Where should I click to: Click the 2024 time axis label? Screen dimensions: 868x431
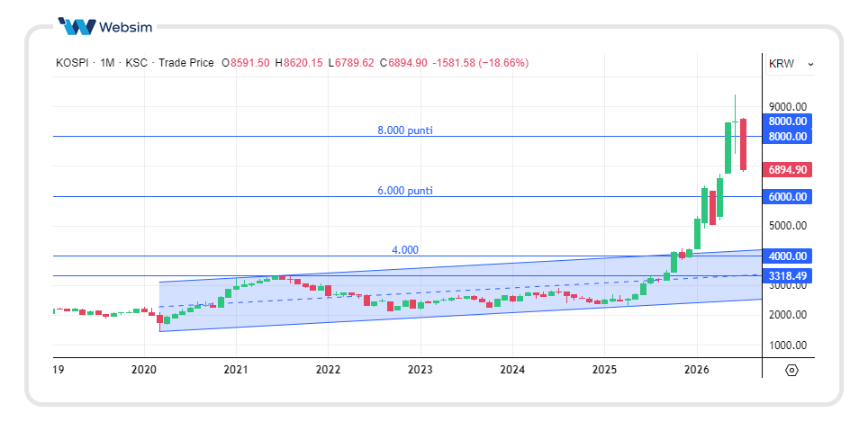coord(512,370)
